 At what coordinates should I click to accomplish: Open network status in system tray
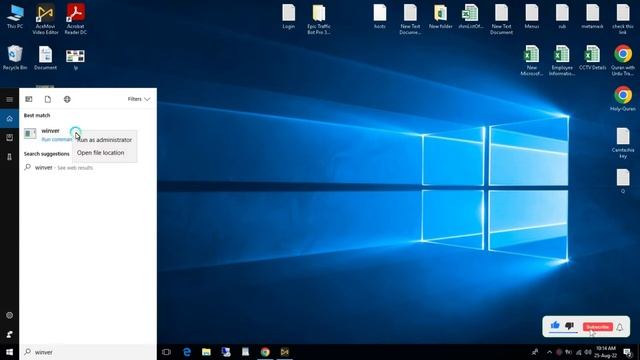(578, 352)
